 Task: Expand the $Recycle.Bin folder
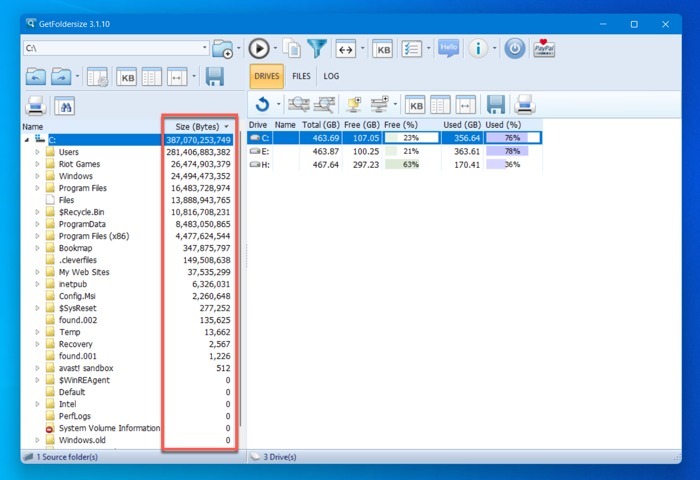(x=38, y=213)
